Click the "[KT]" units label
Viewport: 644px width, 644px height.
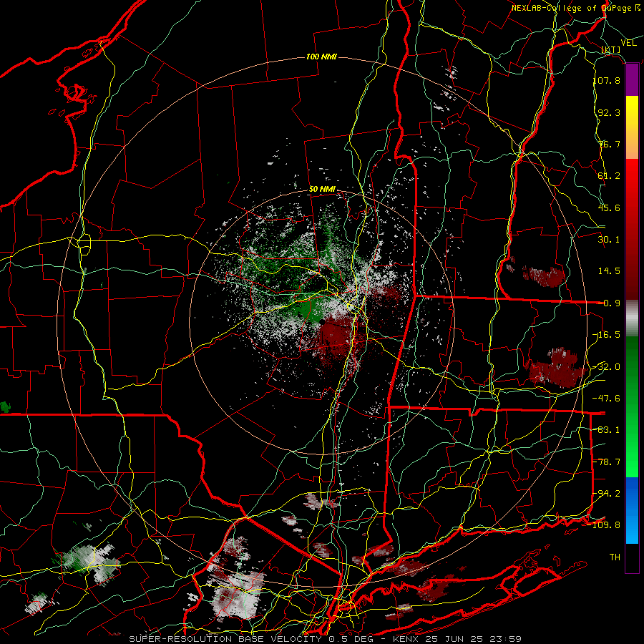(611, 50)
